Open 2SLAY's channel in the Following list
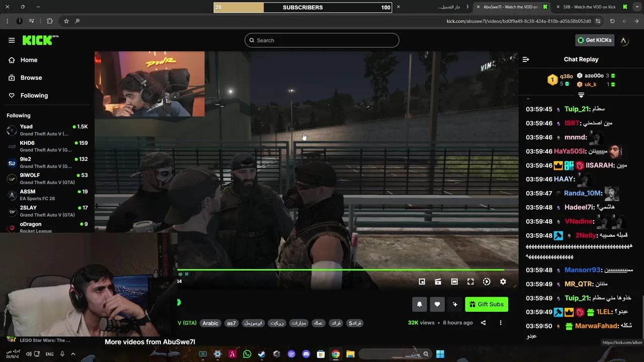The width and height of the screenshot is (644, 362). 47,211
